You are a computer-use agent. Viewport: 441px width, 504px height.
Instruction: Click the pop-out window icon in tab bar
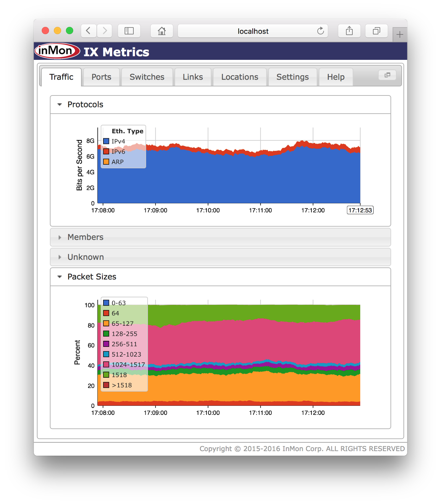387,75
